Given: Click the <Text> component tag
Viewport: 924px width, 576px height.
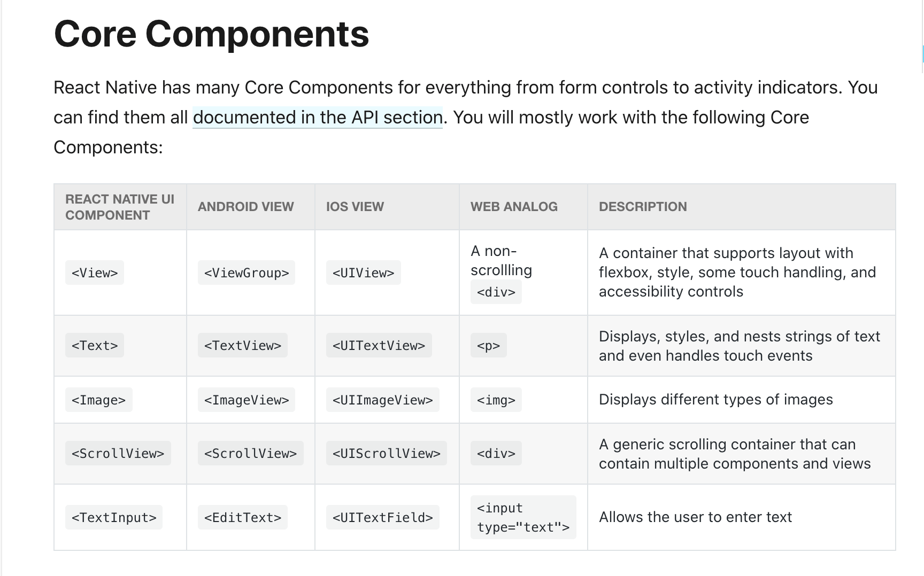Looking at the screenshot, I should [x=95, y=345].
